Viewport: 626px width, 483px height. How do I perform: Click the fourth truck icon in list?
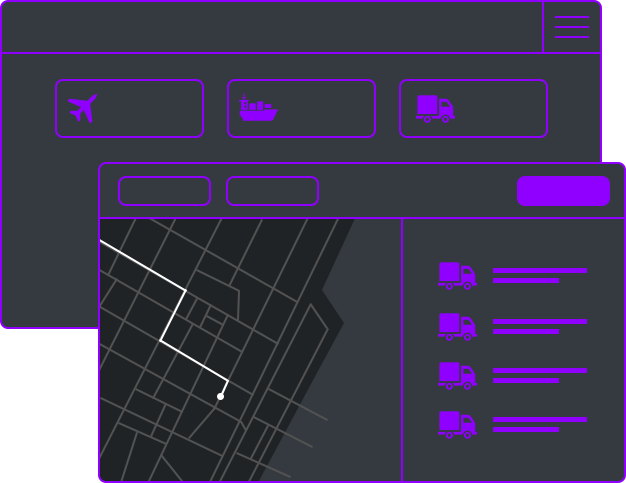(x=457, y=425)
